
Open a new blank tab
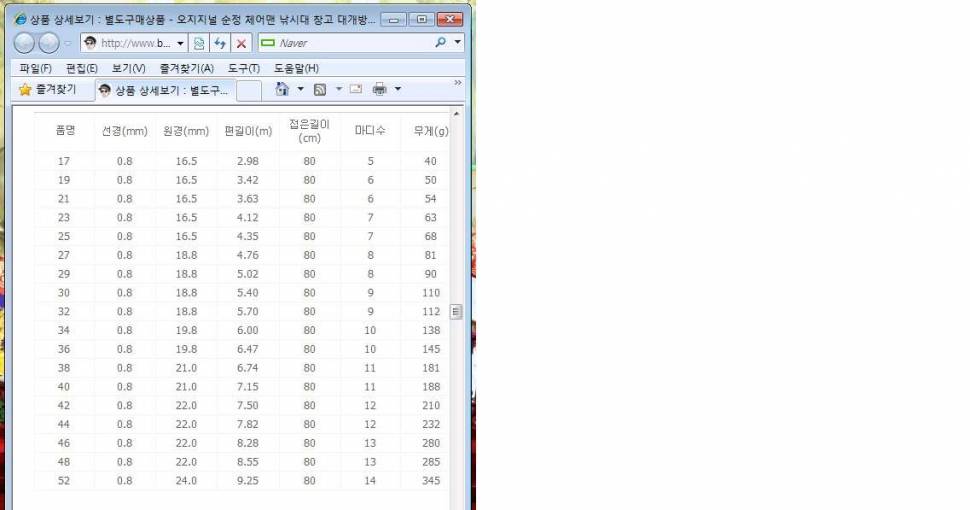tap(249, 90)
